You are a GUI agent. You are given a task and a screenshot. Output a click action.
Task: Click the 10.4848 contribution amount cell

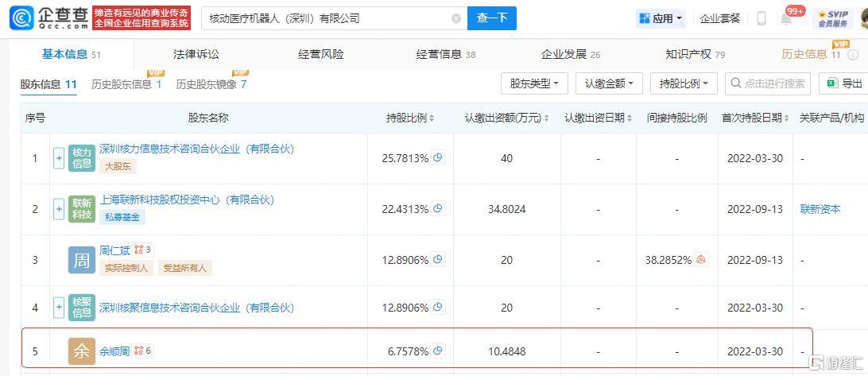tap(507, 351)
